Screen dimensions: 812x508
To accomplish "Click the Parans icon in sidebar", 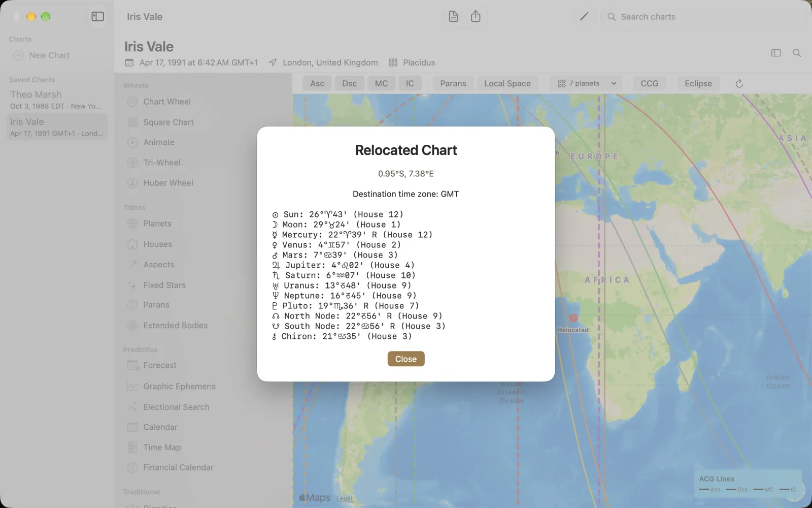I will click(132, 305).
